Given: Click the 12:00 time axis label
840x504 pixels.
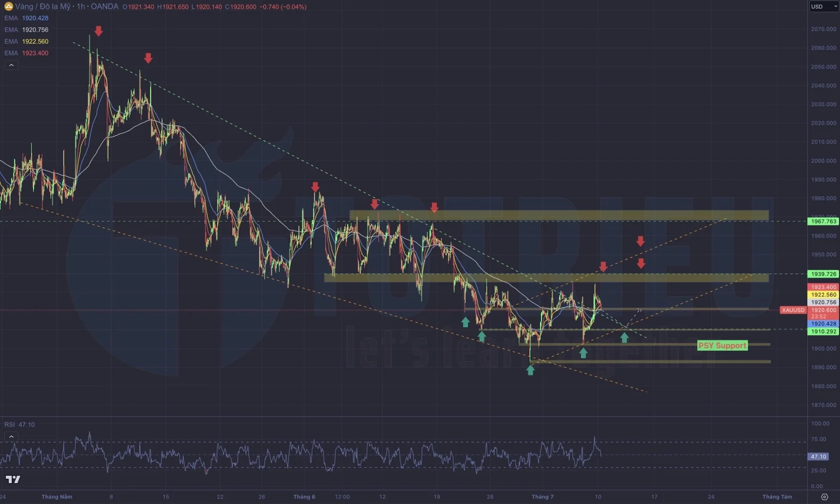Looking at the screenshot, I should click(x=342, y=497).
